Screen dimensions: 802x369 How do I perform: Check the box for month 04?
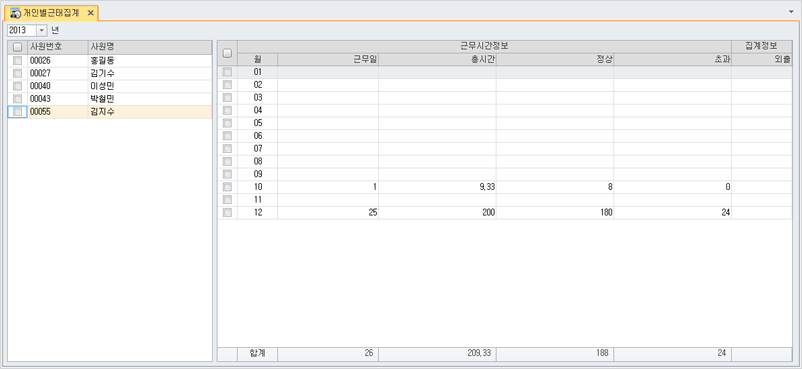click(228, 111)
